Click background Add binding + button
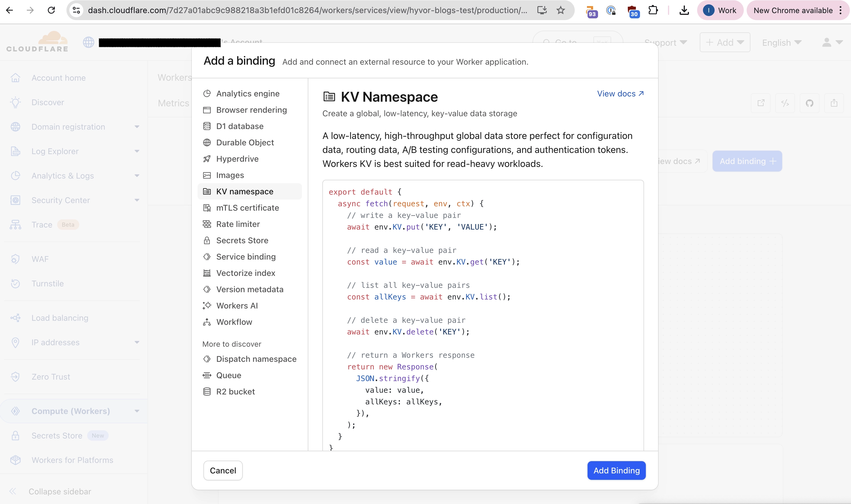Viewport: 851px width, 504px height. 747,161
